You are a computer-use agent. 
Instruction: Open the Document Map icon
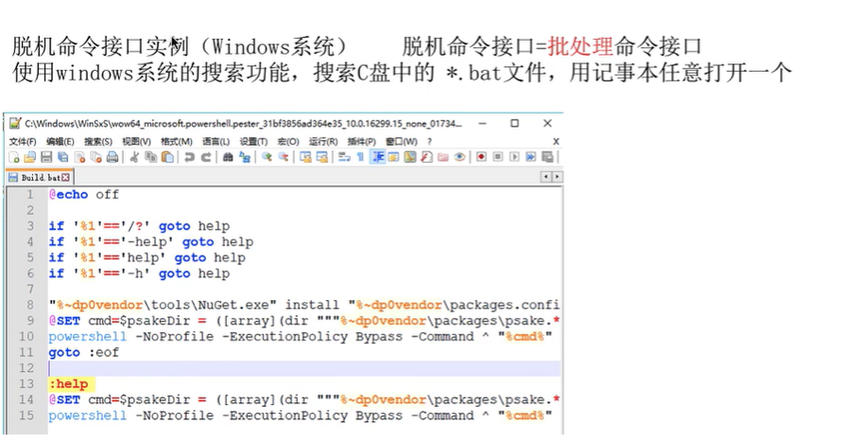coord(409,157)
